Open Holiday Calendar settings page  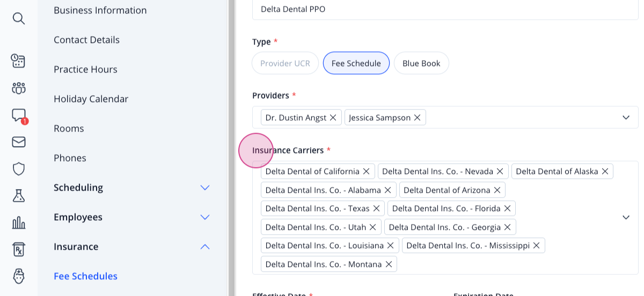pyautogui.click(x=91, y=99)
